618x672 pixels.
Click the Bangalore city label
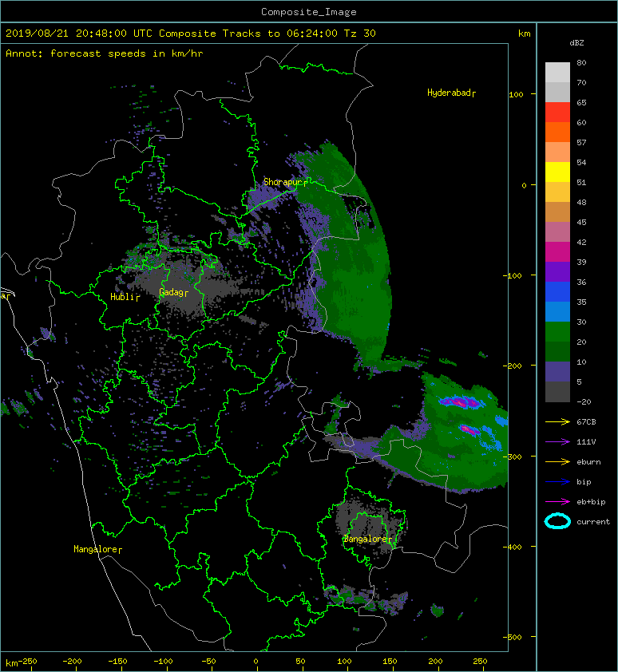[367, 540]
